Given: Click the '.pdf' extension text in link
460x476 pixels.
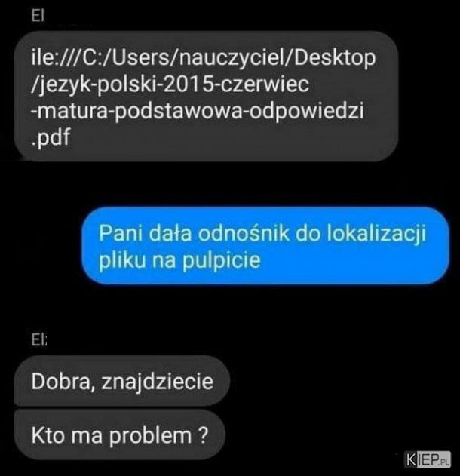Looking at the screenshot, I should [x=51, y=137].
